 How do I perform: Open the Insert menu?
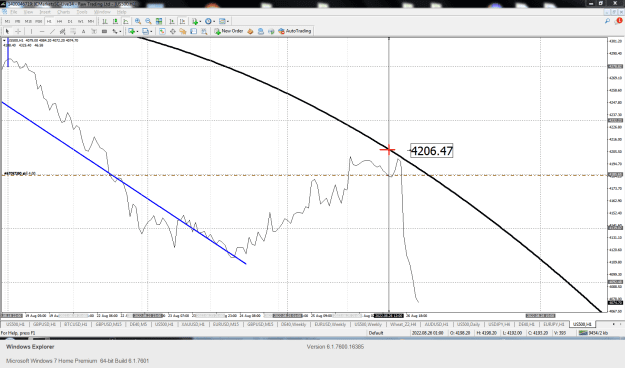click(x=45, y=12)
